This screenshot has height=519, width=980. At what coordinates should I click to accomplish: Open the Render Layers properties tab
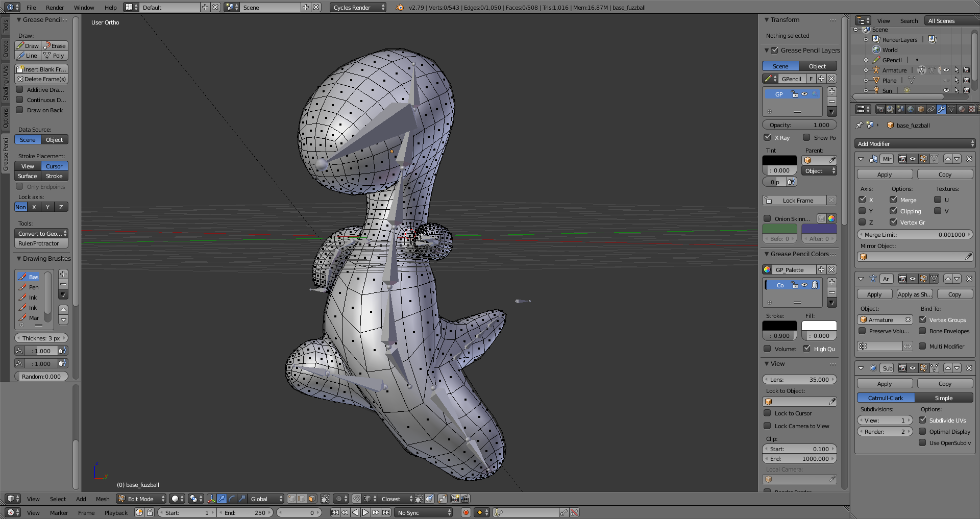pyautogui.click(x=890, y=109)
